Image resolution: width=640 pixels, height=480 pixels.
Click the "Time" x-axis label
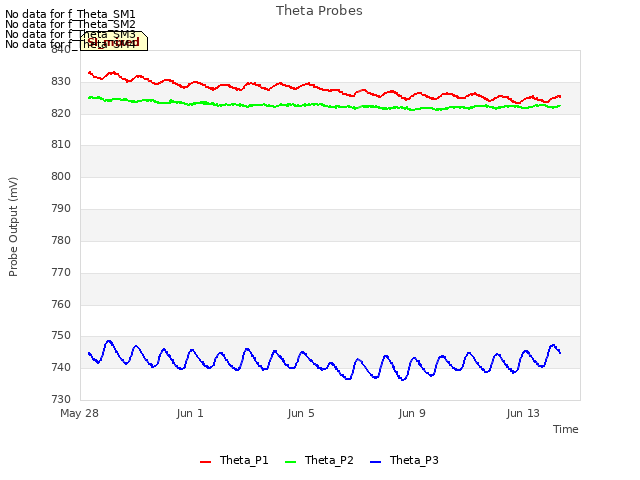click(x=565, y=429)
